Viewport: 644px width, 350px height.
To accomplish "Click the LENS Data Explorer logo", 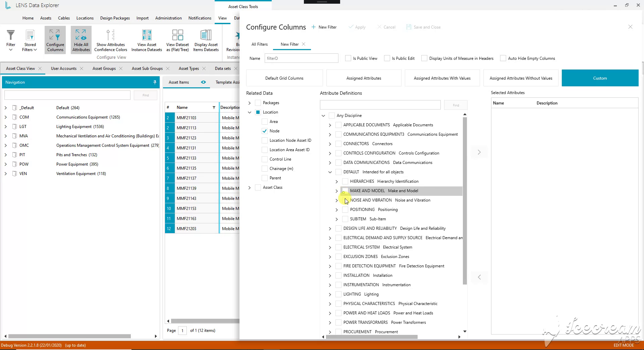I will (8, 5).
